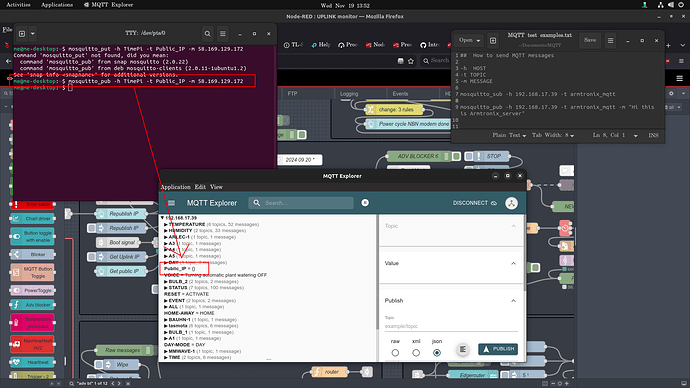Image resolution: width=690 pixels, height=388 pixels.
Task: Open the Edit menu in MQTT Explorer
Action: point(200,187)
